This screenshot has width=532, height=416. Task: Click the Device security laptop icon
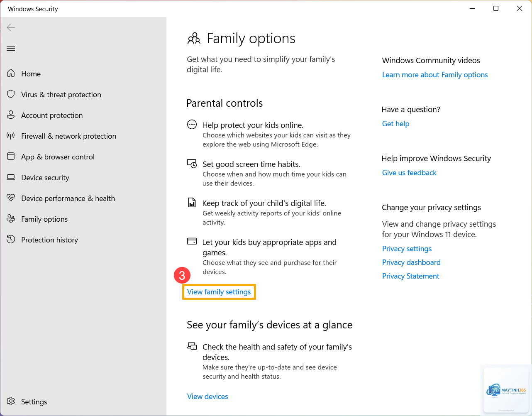[x=11, y=177]
